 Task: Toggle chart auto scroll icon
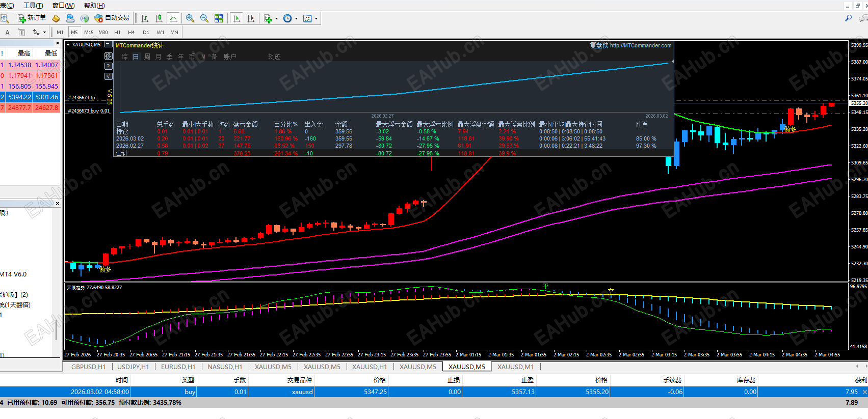click(x=236, y=18)
